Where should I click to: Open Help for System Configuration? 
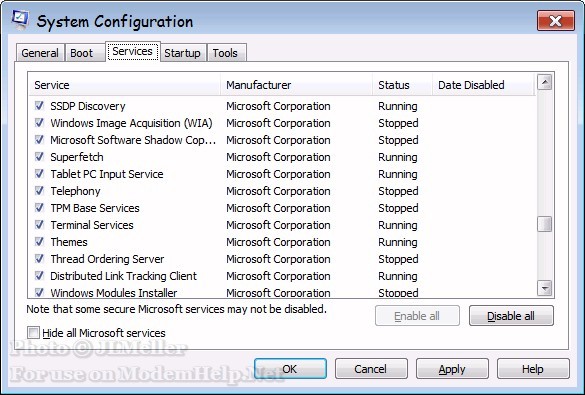[533, 369]
